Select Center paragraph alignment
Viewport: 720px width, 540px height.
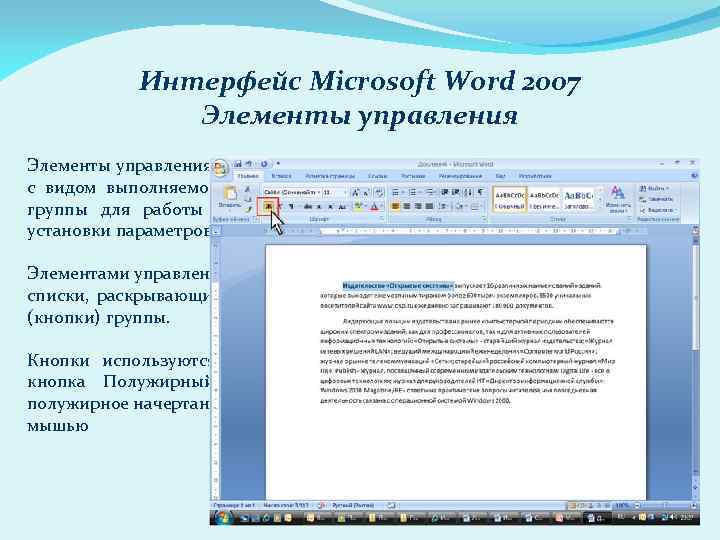click(x=406, y=207)
